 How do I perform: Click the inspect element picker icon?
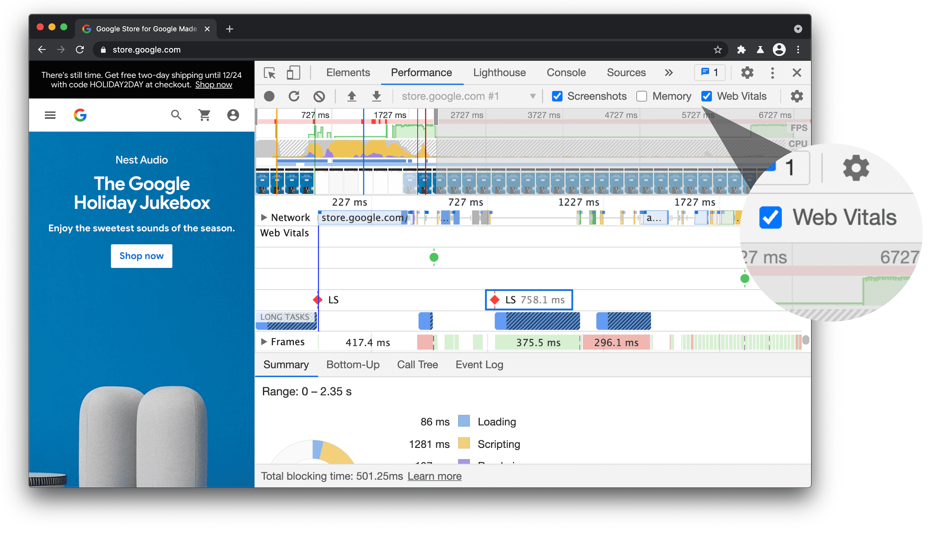coord(269,72)
